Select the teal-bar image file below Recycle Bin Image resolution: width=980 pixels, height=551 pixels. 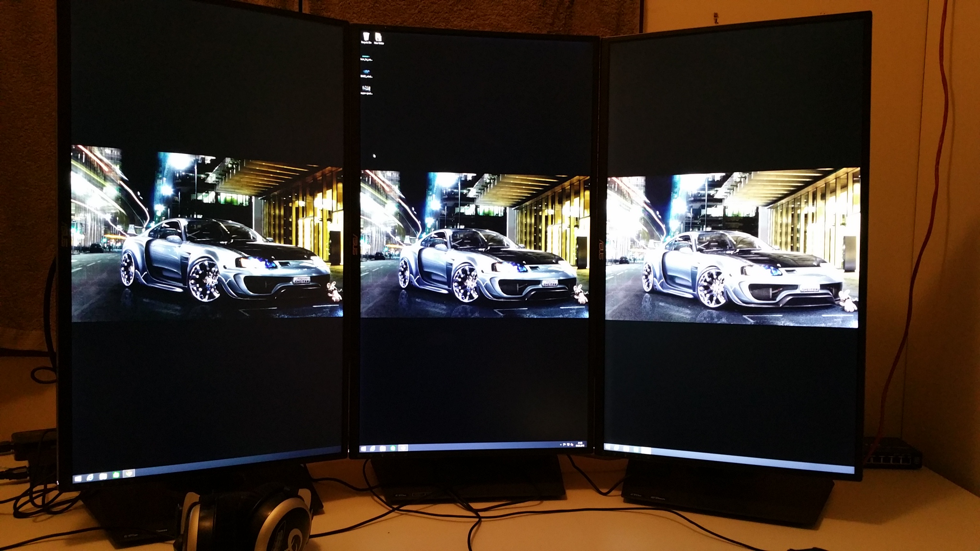[366, 58]
